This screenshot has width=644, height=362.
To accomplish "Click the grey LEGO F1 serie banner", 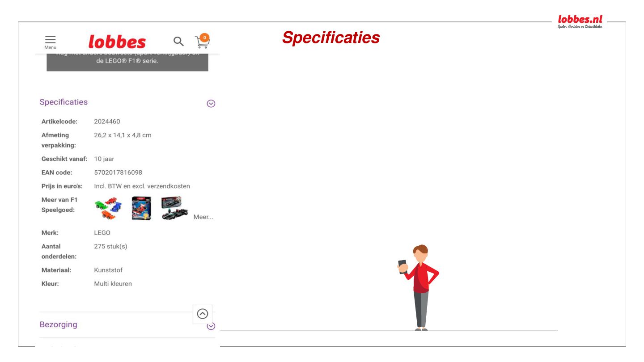I will coord(127,62).
